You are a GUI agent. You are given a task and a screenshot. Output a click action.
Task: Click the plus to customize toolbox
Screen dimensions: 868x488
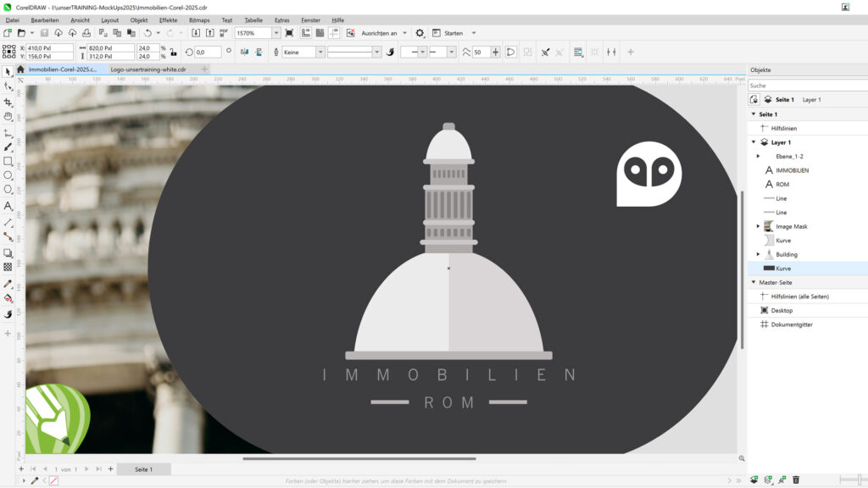tap(8, 334)
